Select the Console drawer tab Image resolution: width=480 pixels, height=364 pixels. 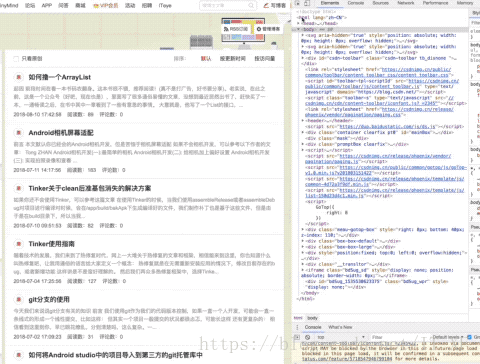[313, 327]
